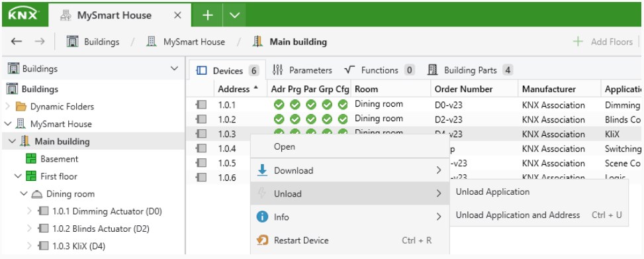Click the Unload context menu item
The image size is (644, 259).
click(x=350, y=193)
